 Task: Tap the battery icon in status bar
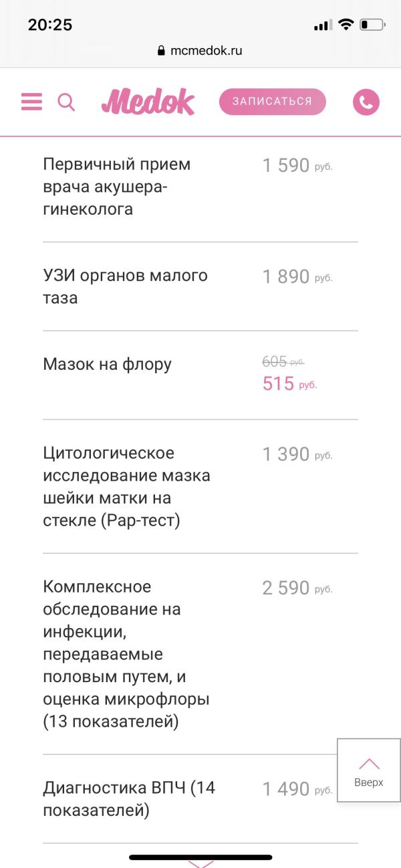(x=372, y=25)
